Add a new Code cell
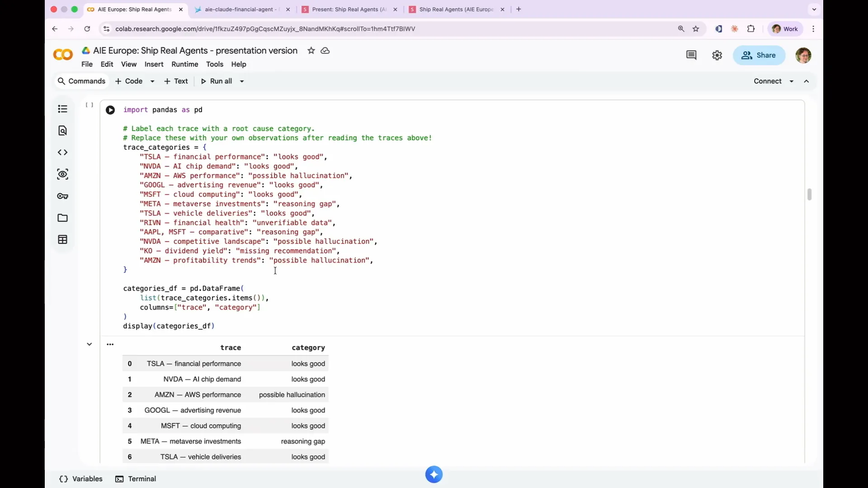 coord(129,81)
